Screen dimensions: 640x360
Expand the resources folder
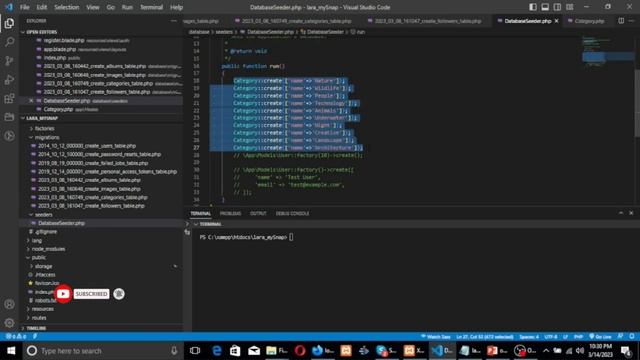[42, 309]
